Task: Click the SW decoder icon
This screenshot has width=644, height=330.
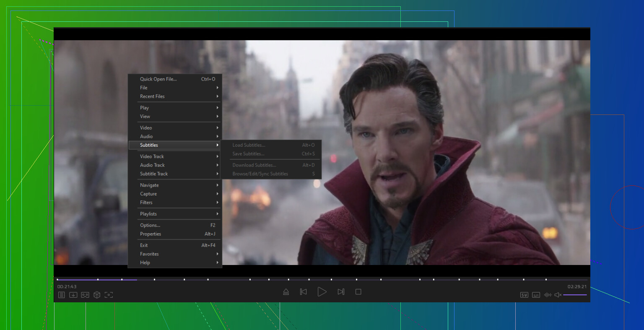Action: tap(524, 295)
